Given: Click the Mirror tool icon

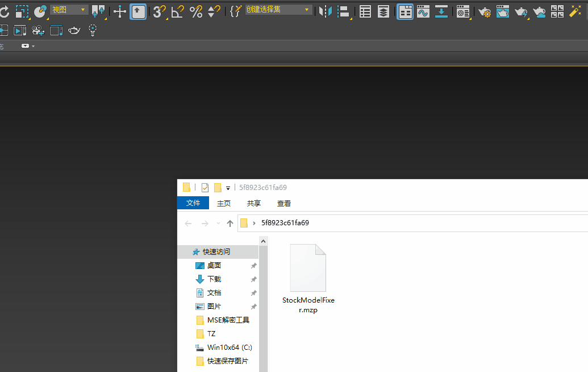Looking at the screenshot, I should click(x=326, y=11).
